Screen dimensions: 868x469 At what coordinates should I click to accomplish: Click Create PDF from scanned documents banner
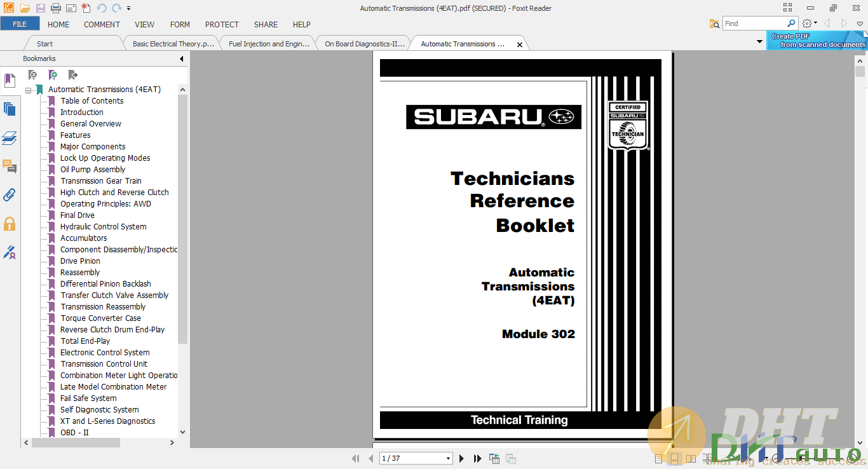pyautogui.click(x=817, y=41)
